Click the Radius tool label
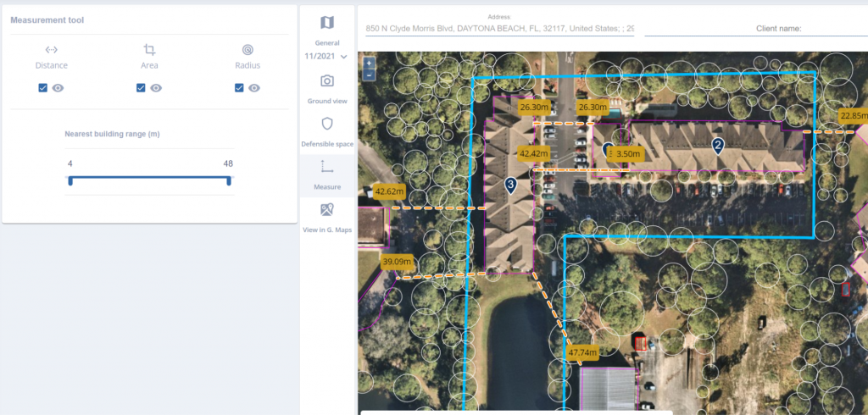The width and height of the screenshot is (868, 415). (x=248, y=65)
